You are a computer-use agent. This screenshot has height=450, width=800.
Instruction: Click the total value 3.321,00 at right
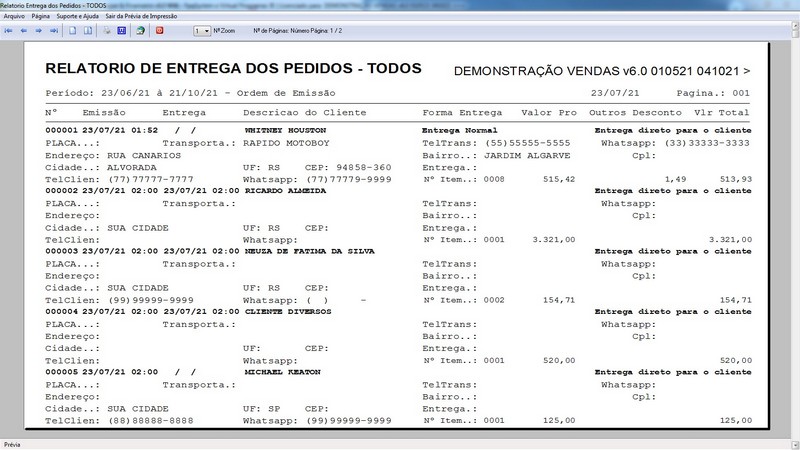pos(730,240)
